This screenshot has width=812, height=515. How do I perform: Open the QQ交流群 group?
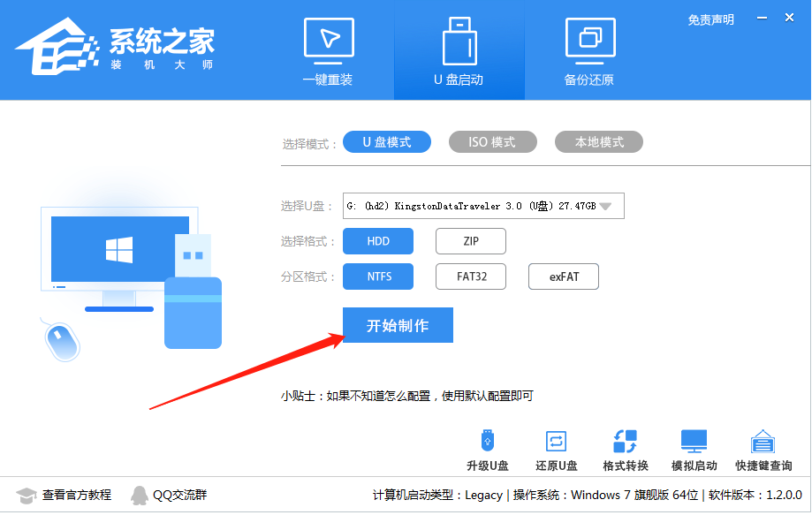tap(171, 495)
